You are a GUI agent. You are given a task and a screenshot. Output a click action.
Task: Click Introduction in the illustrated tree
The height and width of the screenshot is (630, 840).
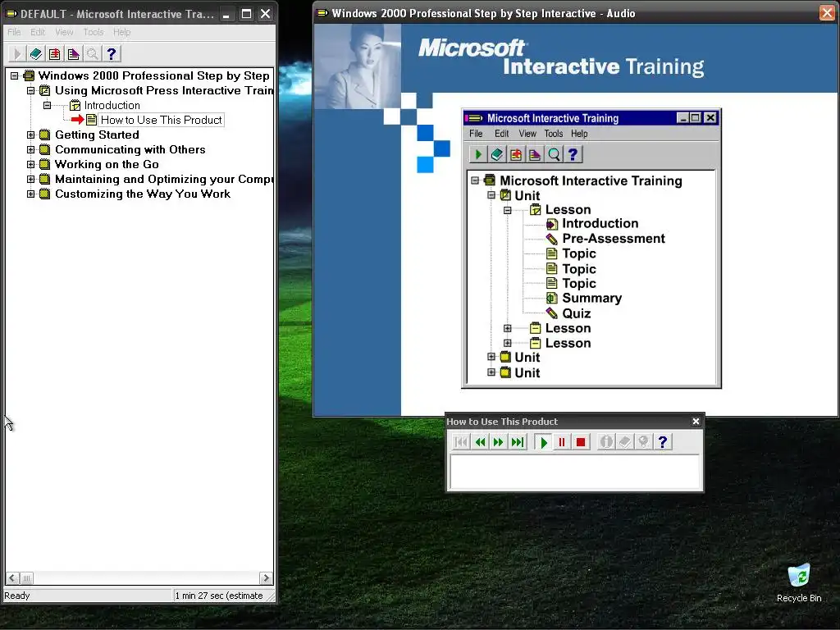click(x=600, y=223)
